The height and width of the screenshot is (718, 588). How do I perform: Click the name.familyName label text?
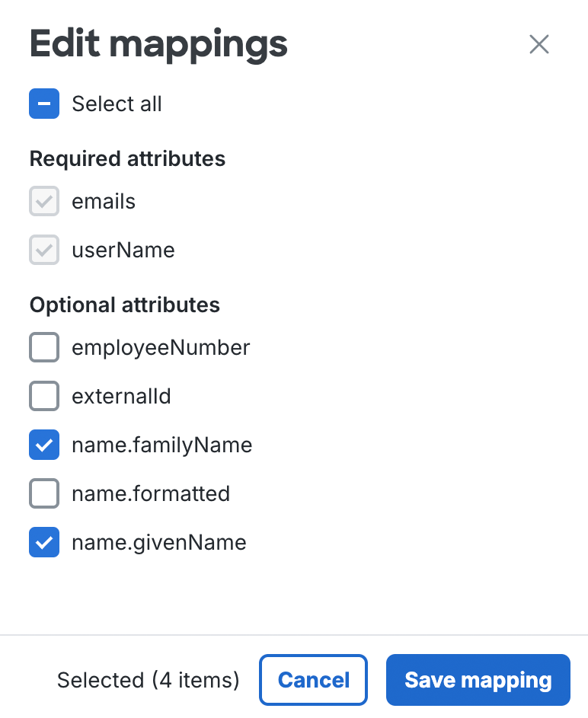pyautogui.click(x=161, y=445)
